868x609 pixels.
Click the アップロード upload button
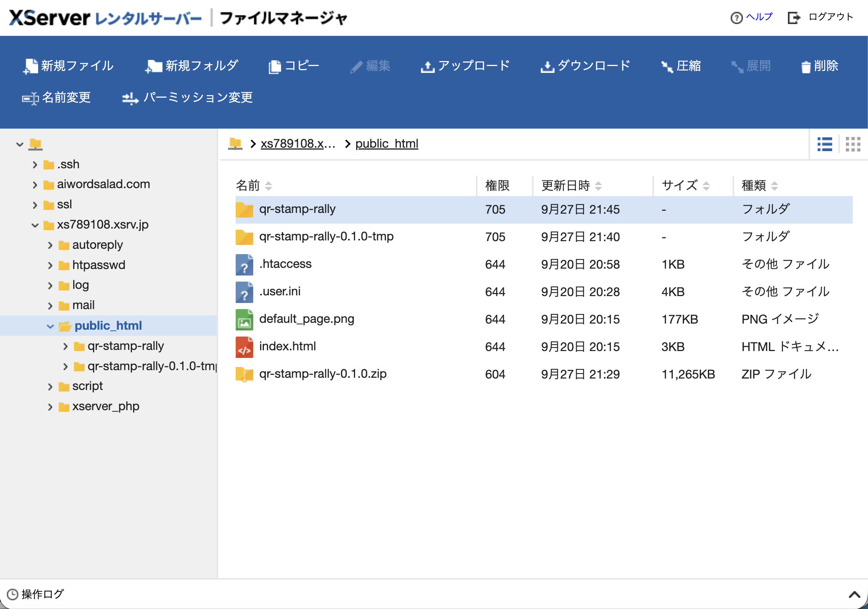[x=465, y=66]
